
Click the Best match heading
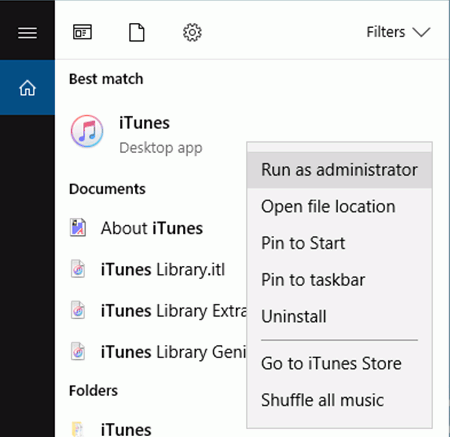point(106,79)
